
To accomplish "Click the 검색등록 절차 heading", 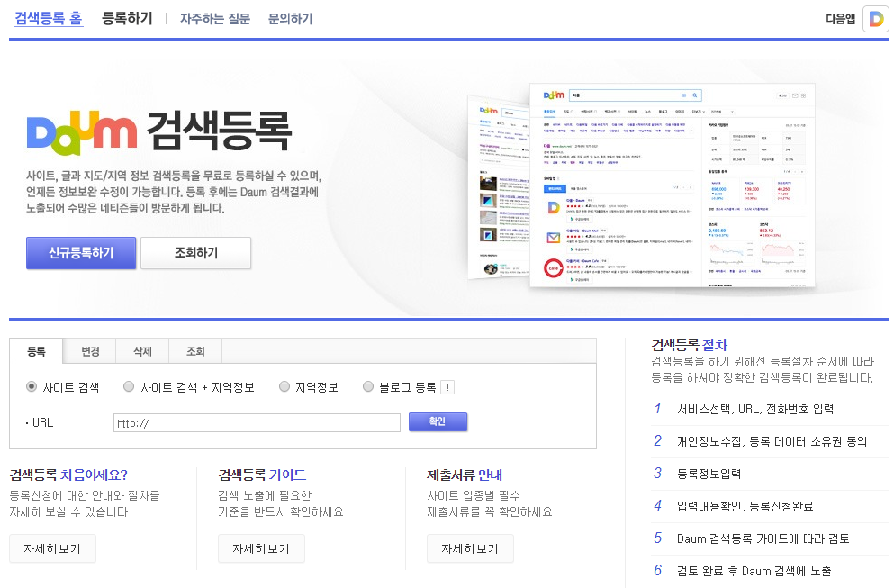I will tap(690, 345).
